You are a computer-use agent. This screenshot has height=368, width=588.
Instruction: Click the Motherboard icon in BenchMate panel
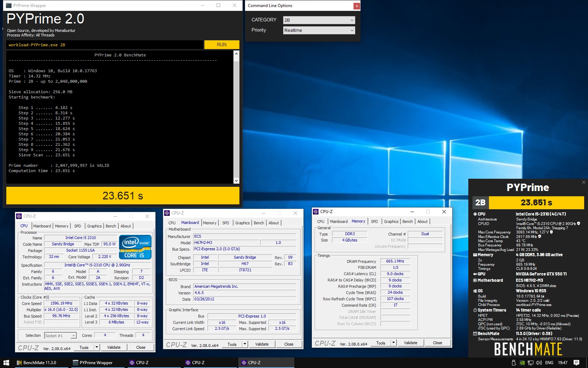(x=475, y=280)
